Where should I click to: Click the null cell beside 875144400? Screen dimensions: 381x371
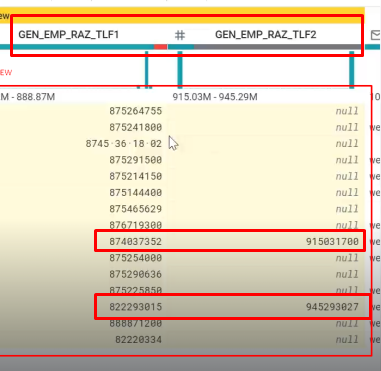pos(347,192)
